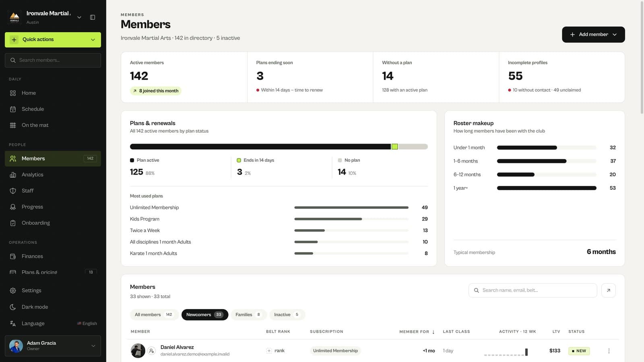Open the Incomplete profiles card
The height and width of the screenshot is (362, 644).
pyautogui.click(x=562, y=77)
